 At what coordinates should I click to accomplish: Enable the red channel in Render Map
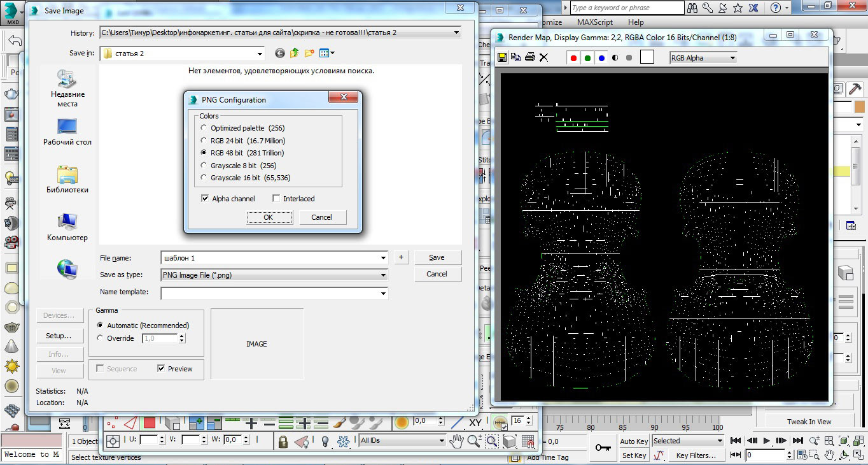coord(573,58)
